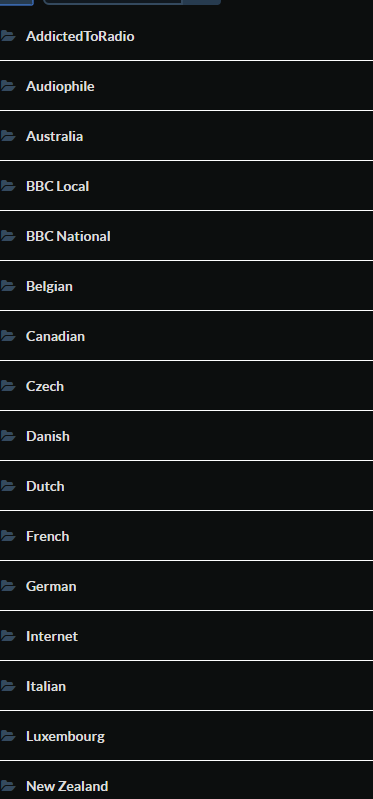This screenshot has width=373, height=799.
Task: Click the folder icon next to Czech
Action: 8,385
